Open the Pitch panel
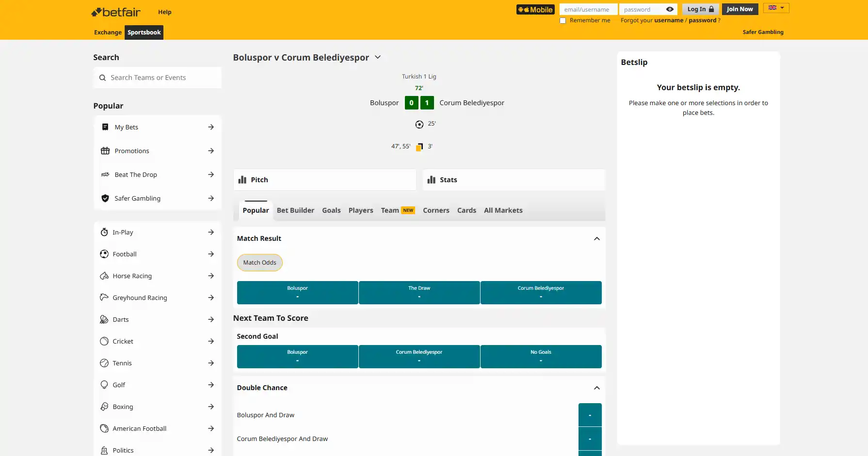The width and height of the screenshot is (868, 456). (325, 180)
